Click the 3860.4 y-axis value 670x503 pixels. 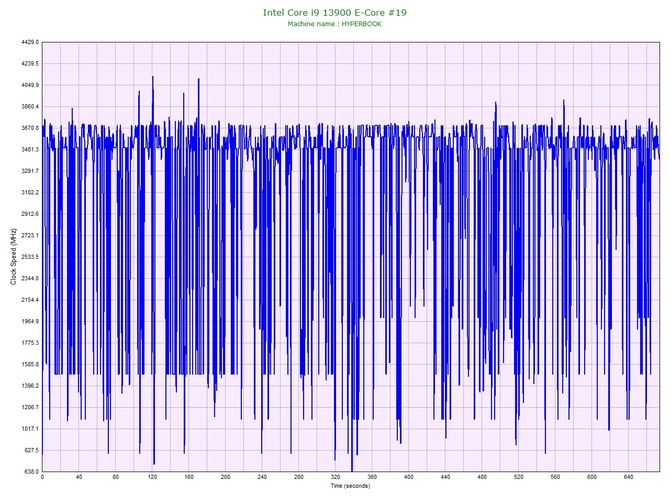pos(30,106)
